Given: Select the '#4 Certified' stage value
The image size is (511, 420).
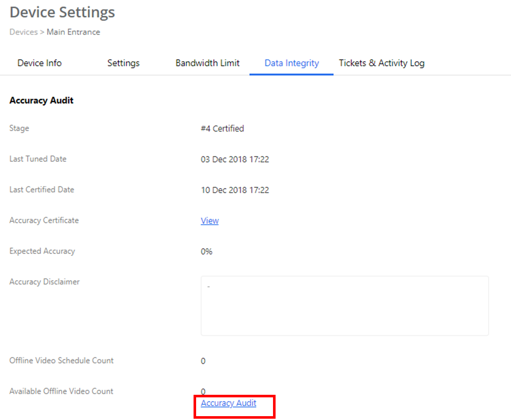Looking at the screenshot, I should [222, 129].
